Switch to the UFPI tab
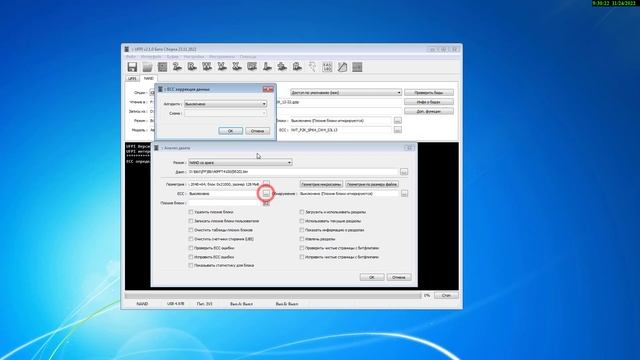 132,78
